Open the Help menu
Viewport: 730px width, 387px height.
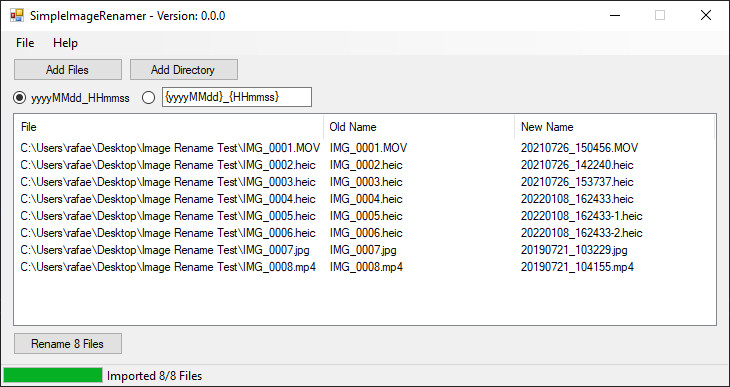[x=65, y=43]
